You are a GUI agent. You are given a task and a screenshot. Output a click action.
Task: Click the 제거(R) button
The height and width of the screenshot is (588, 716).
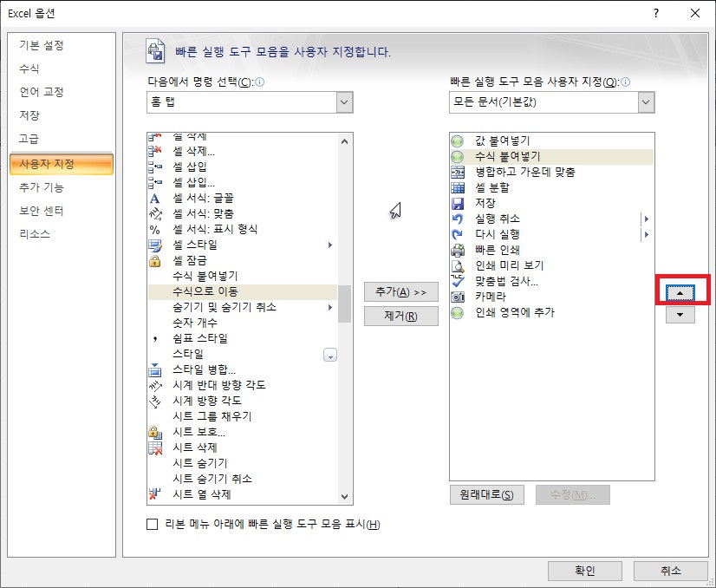pos(401,317)
